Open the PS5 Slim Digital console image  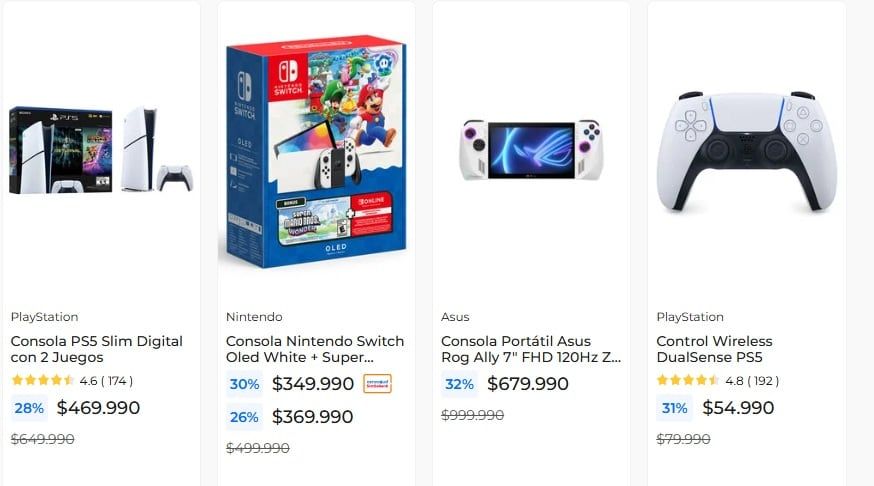coord(101,149)
